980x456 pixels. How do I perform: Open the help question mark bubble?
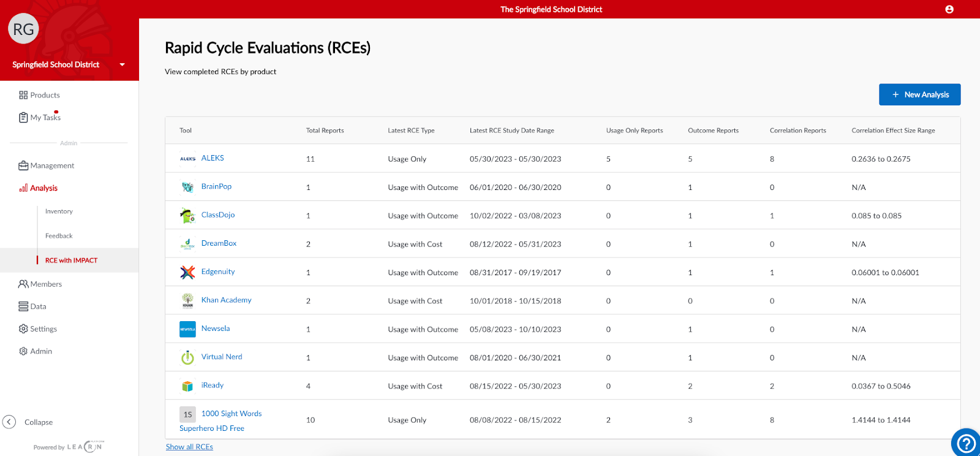966,443
